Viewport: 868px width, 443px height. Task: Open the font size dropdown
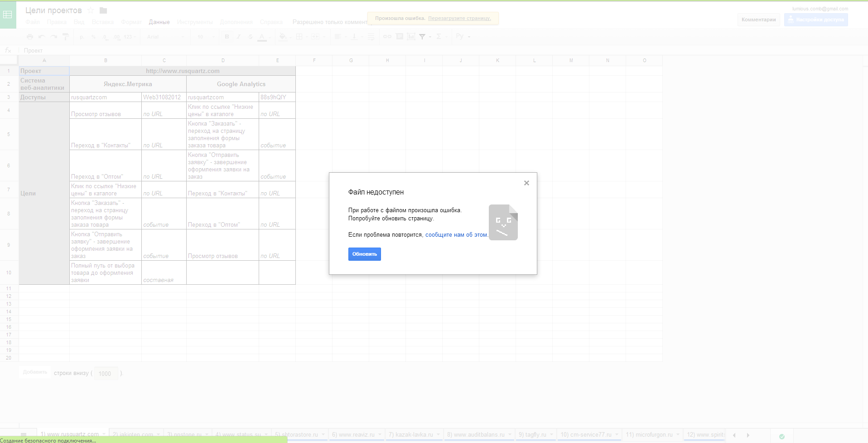206,37
